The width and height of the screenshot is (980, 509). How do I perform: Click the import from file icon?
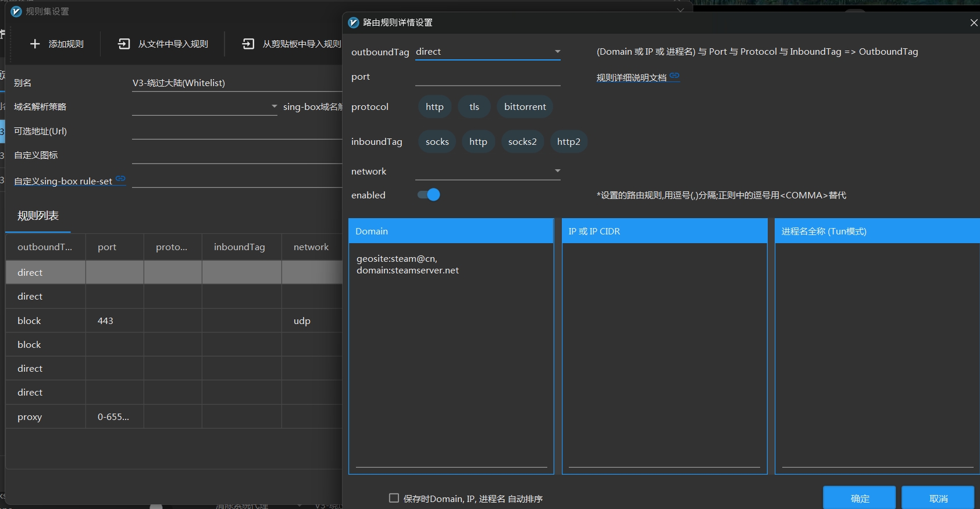pos(124,44)
